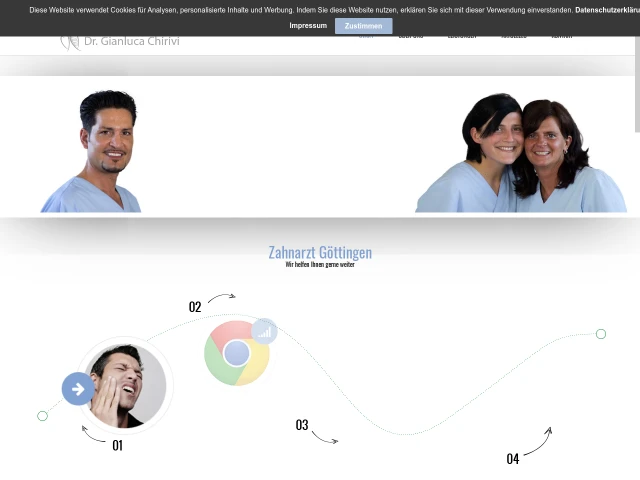The image size is (640, 480).
Task: Open the Impressum link in cookie banner
Action: coord(308,25)
